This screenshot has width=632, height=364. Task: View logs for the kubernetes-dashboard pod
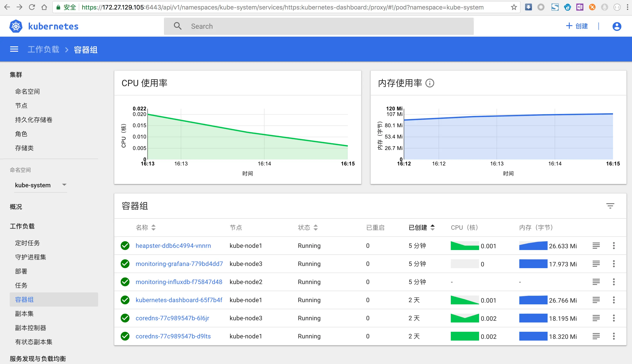tap(596, 300)
